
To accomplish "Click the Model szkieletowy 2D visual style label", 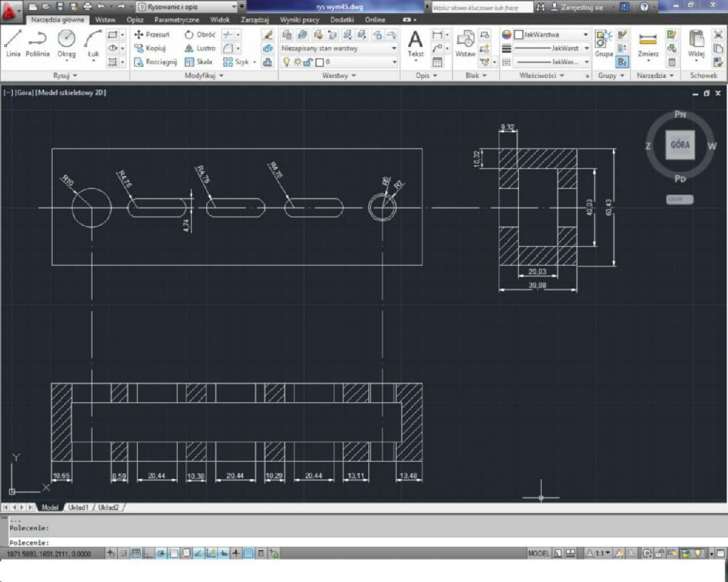I will click(x=71, y=92).
